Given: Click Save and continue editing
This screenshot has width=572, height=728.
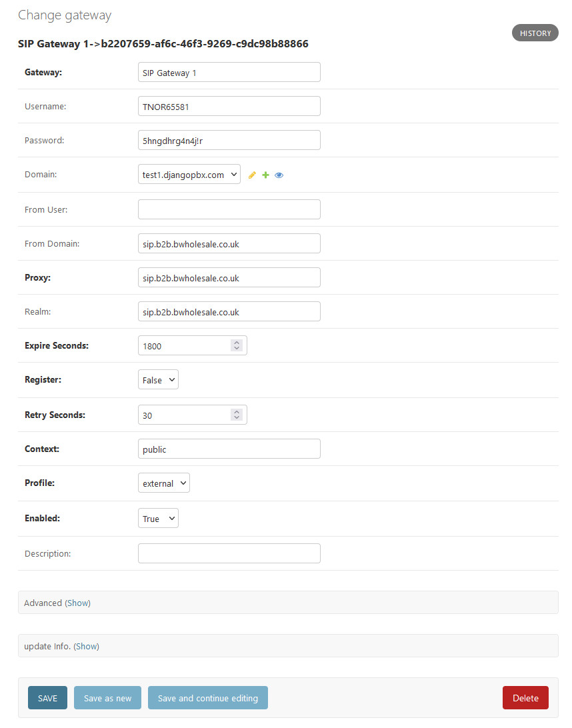Looking at the screenshot, I should [x=207, y=698].
